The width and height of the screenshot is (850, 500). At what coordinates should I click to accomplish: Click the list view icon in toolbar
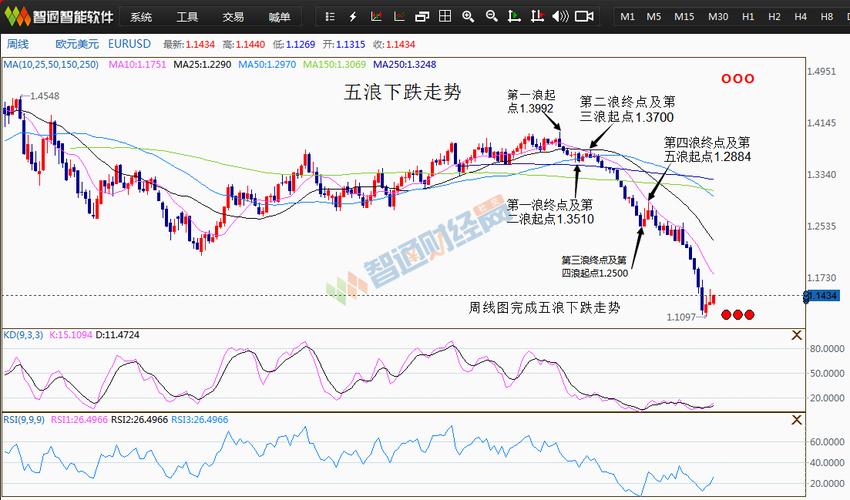tap(331, 17)
